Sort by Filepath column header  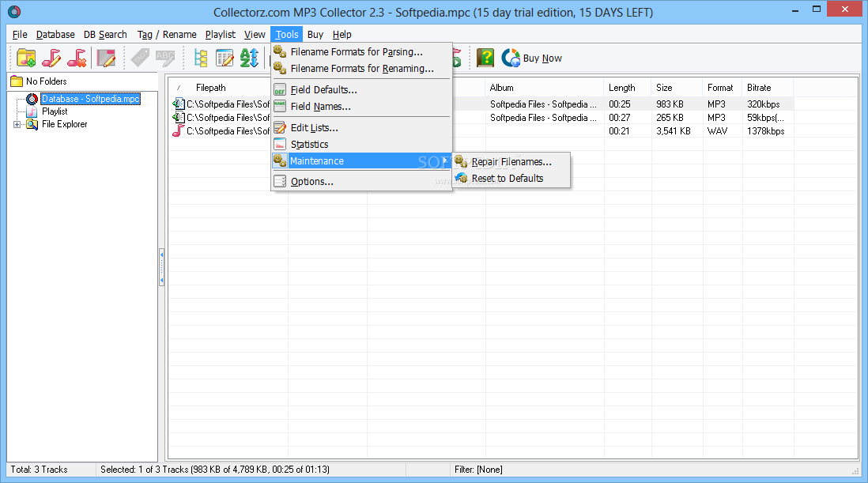(x=210, y=88)
